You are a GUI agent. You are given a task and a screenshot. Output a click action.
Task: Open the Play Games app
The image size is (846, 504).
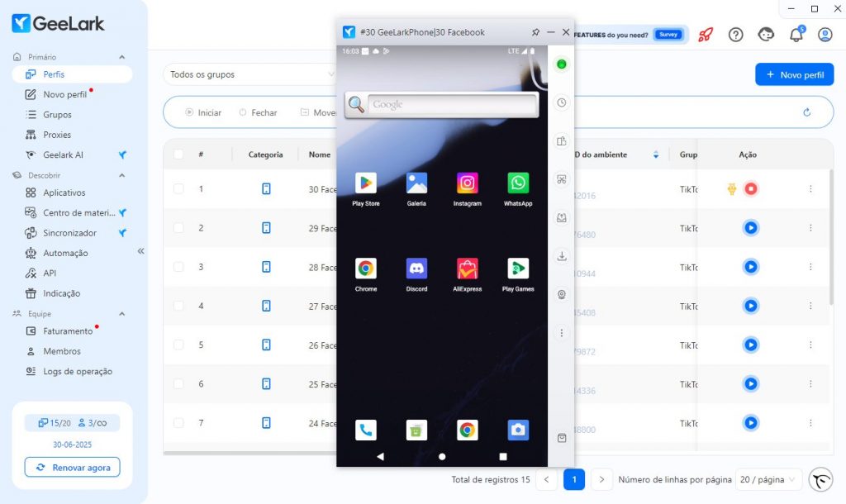518,269
